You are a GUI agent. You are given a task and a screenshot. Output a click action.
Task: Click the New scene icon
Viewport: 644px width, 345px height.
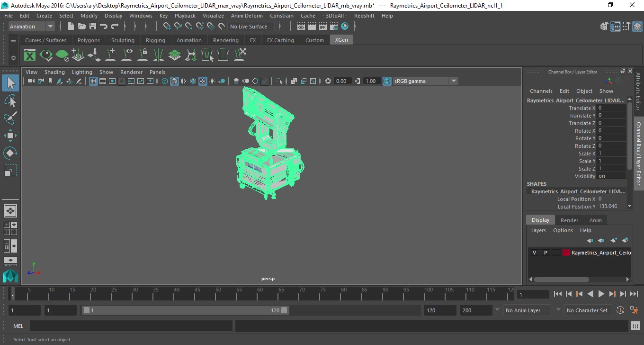[x=71, y=27]
